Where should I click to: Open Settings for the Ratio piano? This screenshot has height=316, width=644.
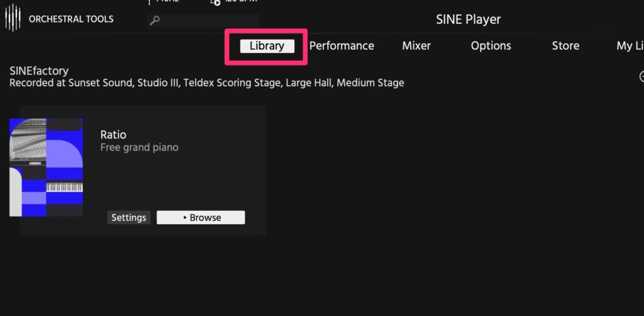128,218
